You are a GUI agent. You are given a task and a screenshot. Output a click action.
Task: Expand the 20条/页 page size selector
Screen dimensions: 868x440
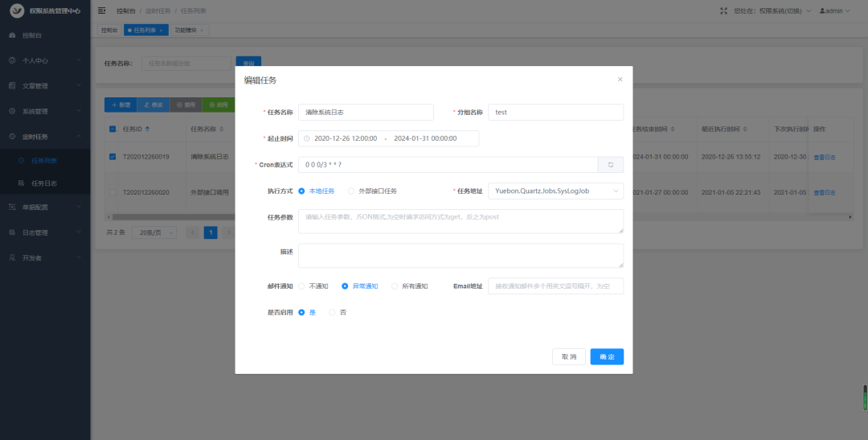coord(154,232)
